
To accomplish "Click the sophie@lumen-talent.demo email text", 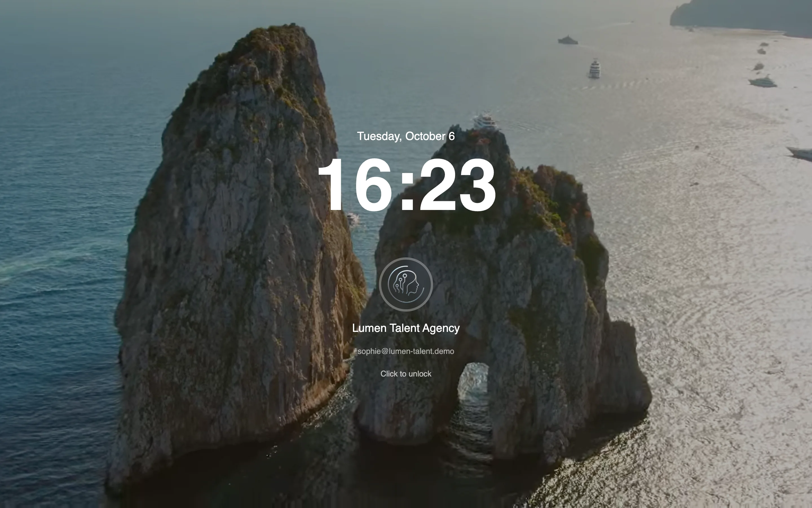I will coord(406,351).
